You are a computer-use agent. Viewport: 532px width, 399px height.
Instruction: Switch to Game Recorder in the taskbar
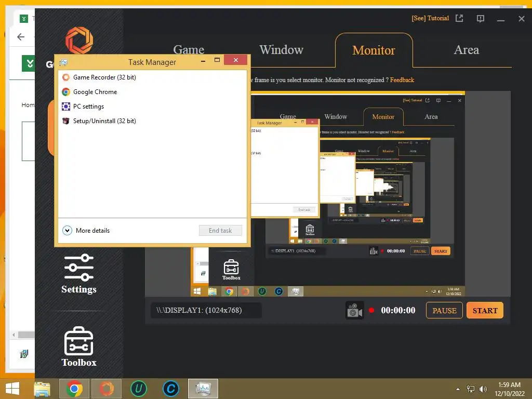click(x=107, y=389)
